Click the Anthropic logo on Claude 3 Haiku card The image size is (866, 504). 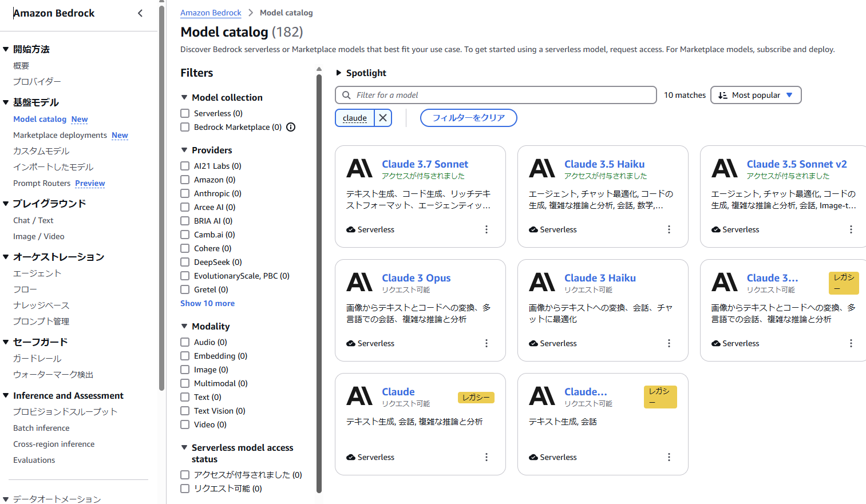pos(542,282)
